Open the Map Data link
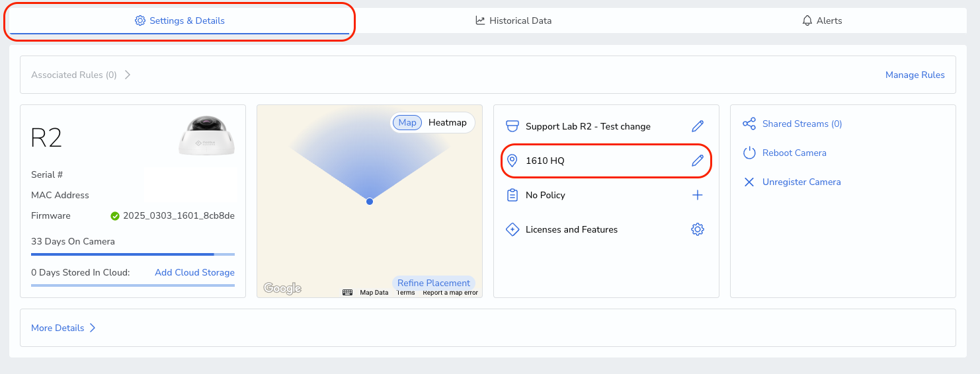980x374 pixels. point(374,293)
